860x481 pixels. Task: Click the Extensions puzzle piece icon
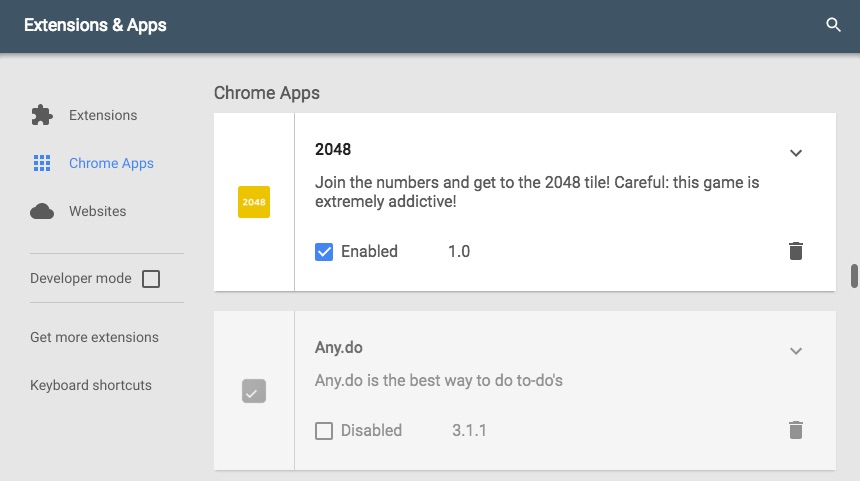(x=42, y=115)
